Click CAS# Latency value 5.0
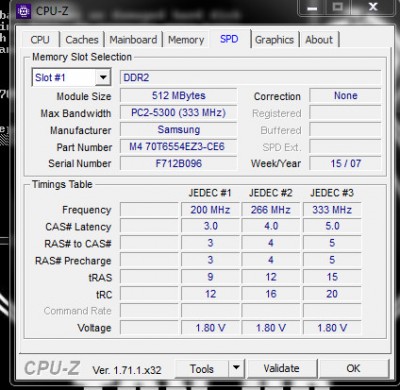This screenshot has width=400, height=390. [332, 226]
